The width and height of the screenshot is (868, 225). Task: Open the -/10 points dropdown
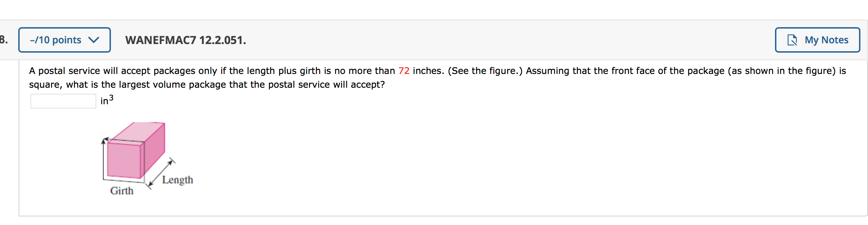(64, 40)
